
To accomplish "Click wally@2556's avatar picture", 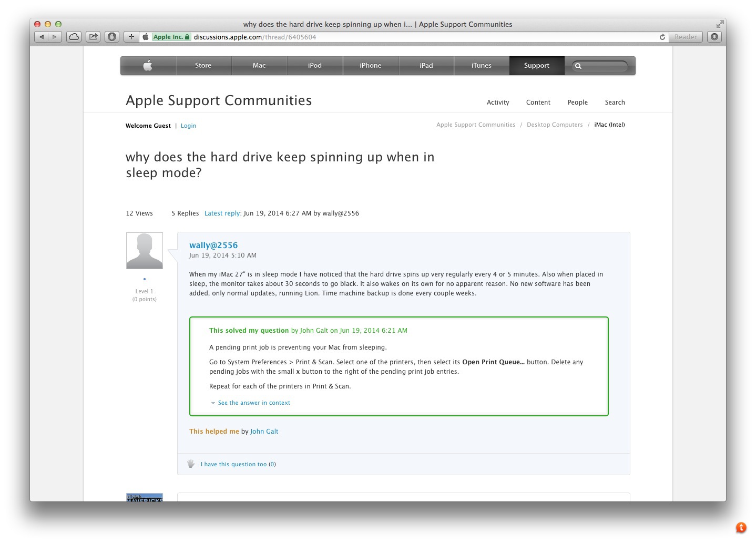I will (145, 251).
